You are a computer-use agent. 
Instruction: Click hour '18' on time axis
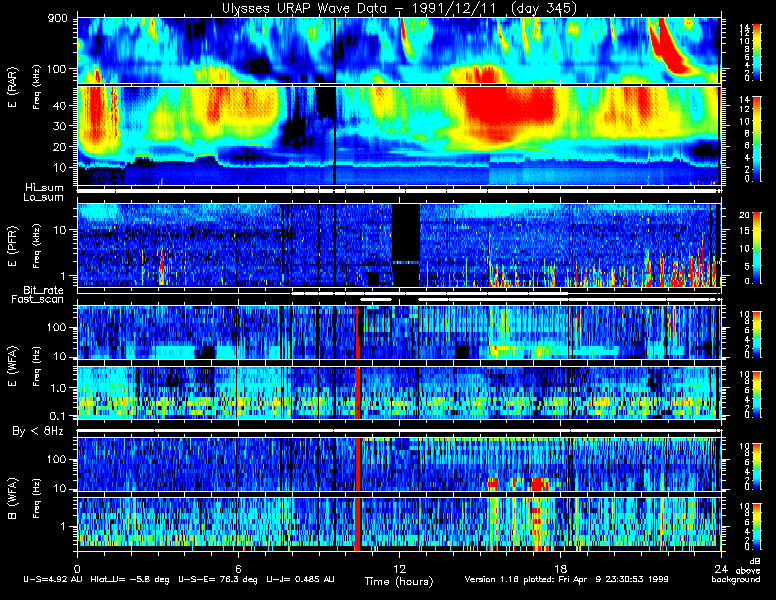(560, 569)
